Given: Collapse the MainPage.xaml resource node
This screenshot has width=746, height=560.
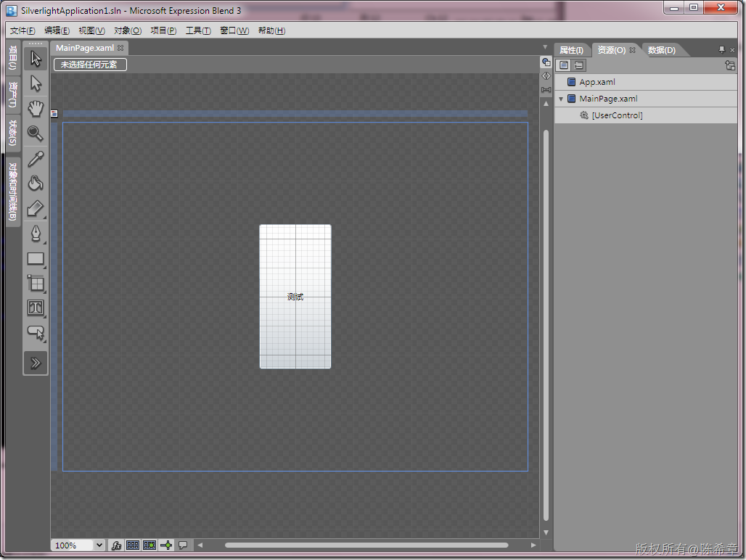Looking at the screenshot, I should coord(561,99).
